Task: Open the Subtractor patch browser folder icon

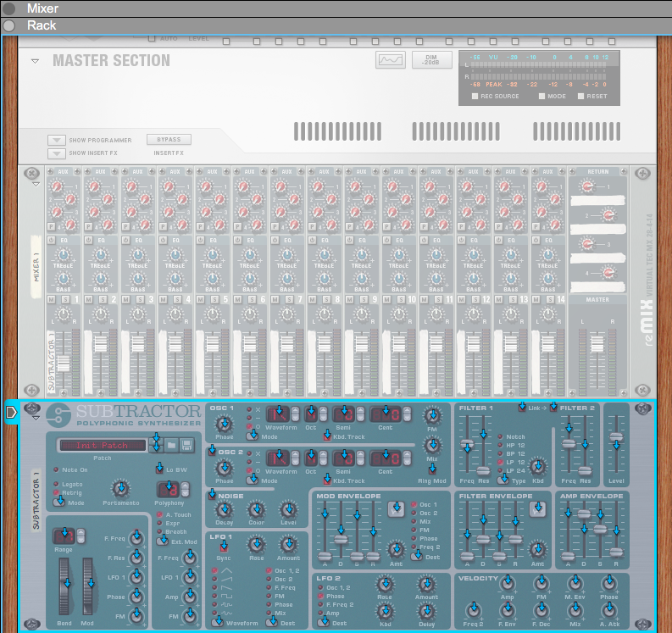Action: click(x=171, y=445)
